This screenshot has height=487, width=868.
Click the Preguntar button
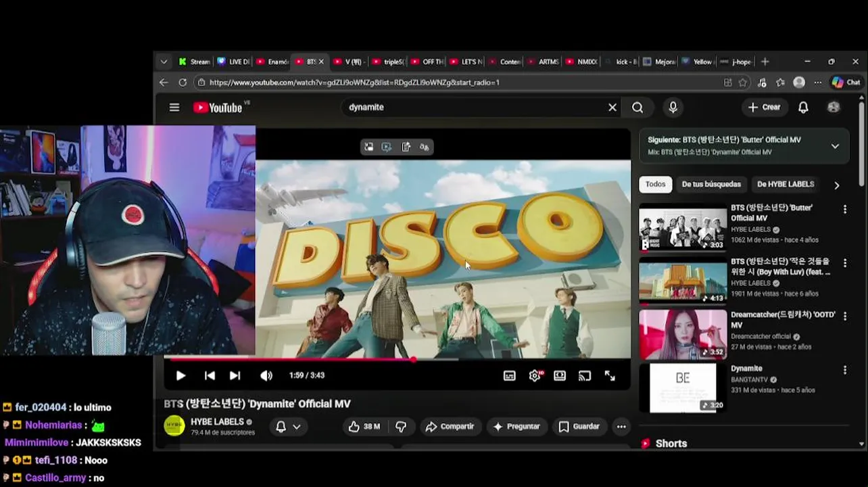pos(516,427)
